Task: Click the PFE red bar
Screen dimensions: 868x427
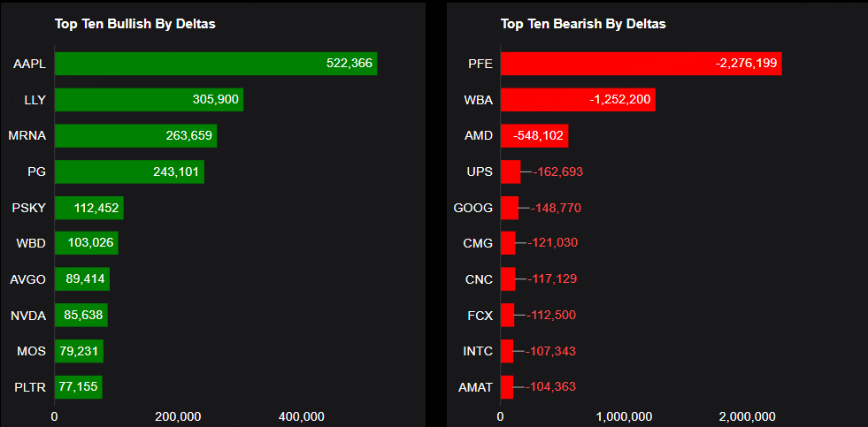Action: click(641, 64)
